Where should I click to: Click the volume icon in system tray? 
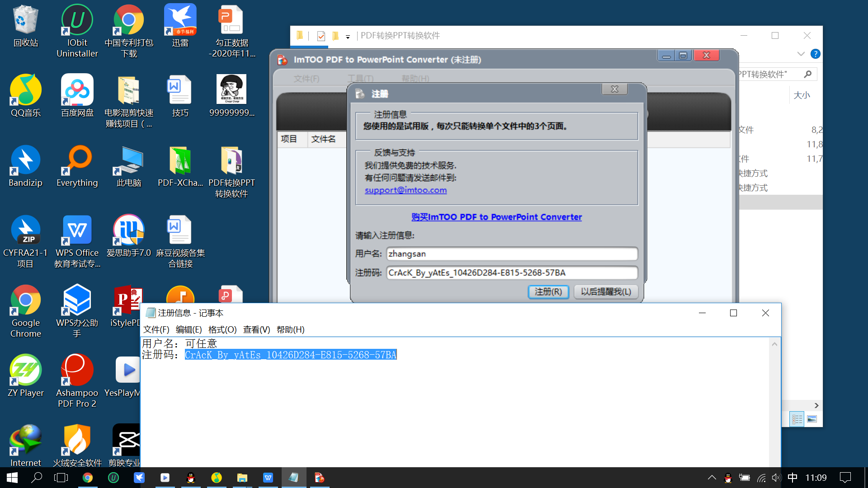point(776,478)
